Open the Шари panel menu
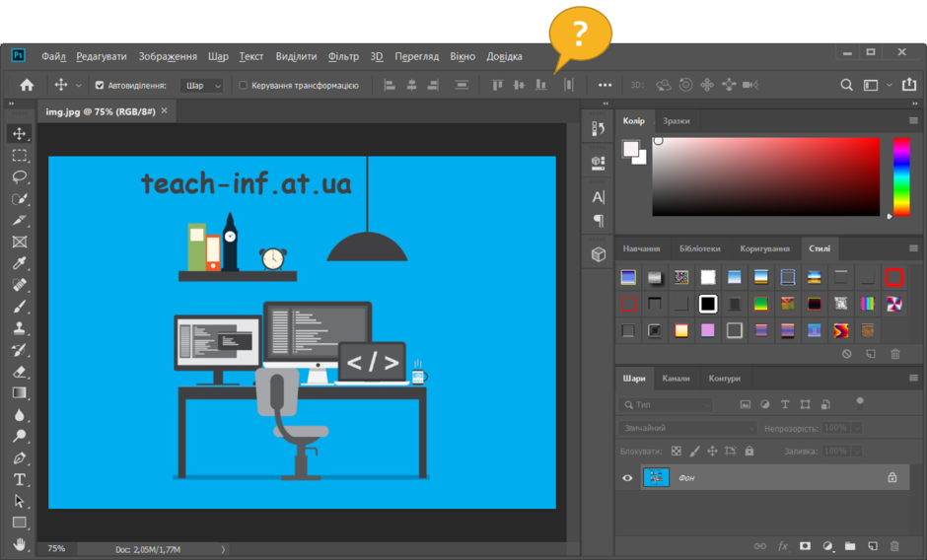The width and height of the screenshot is (927, 560). pos(913,378)
